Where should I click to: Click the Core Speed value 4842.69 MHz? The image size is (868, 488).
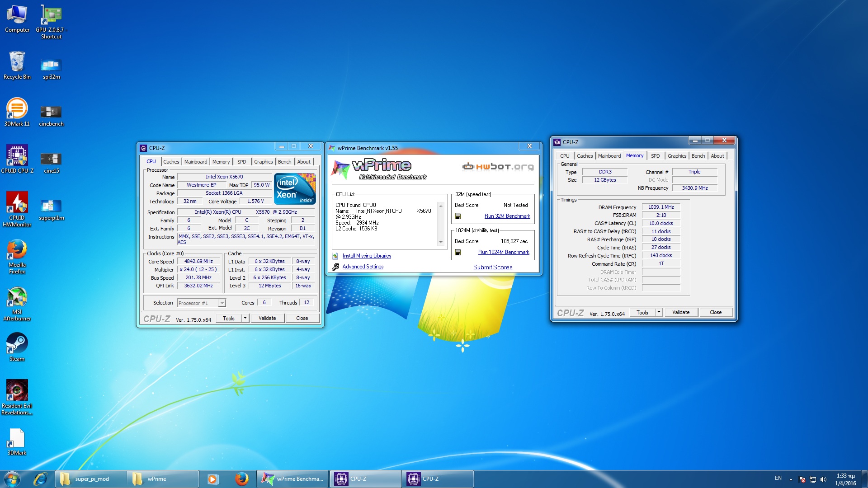(x=198, y=261)
